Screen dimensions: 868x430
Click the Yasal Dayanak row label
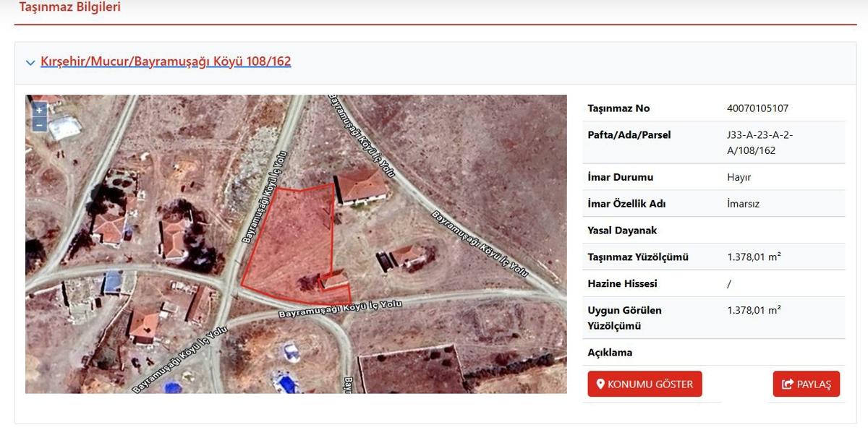point(622,231)
